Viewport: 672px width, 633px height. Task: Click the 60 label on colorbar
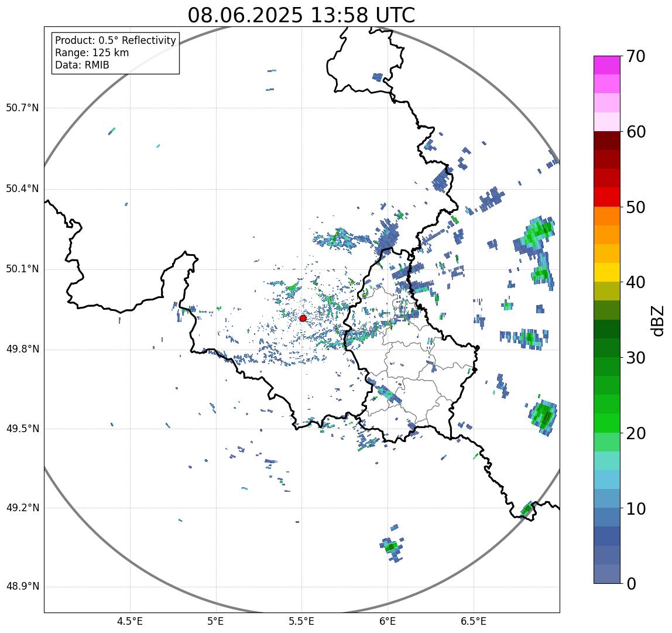click(x=636, y=132)
